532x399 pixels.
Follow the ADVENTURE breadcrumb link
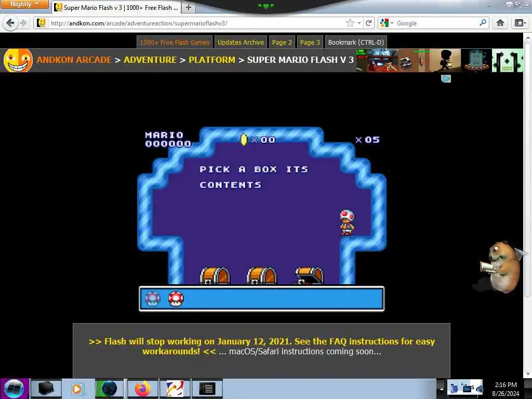pyautogui.click(x=150, y=60)
